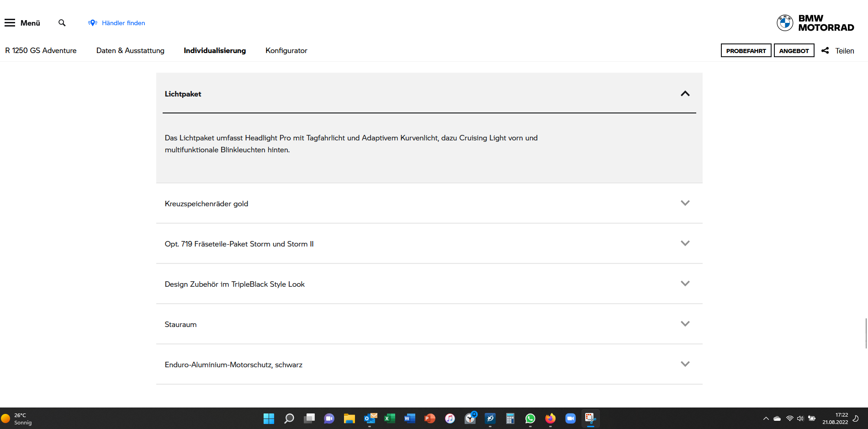Select the Individualisierung tab
This screenshot has width=868, height=429.
tap(215, 50)
